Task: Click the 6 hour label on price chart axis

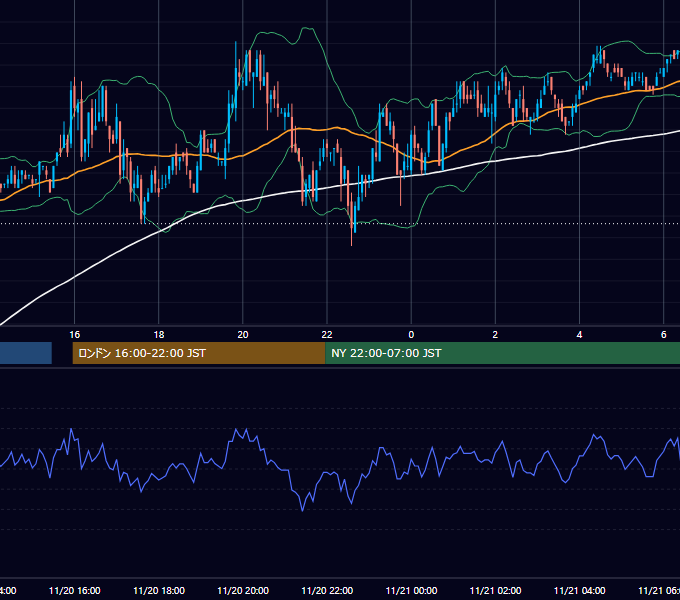Action: click(x=664, y=335)
